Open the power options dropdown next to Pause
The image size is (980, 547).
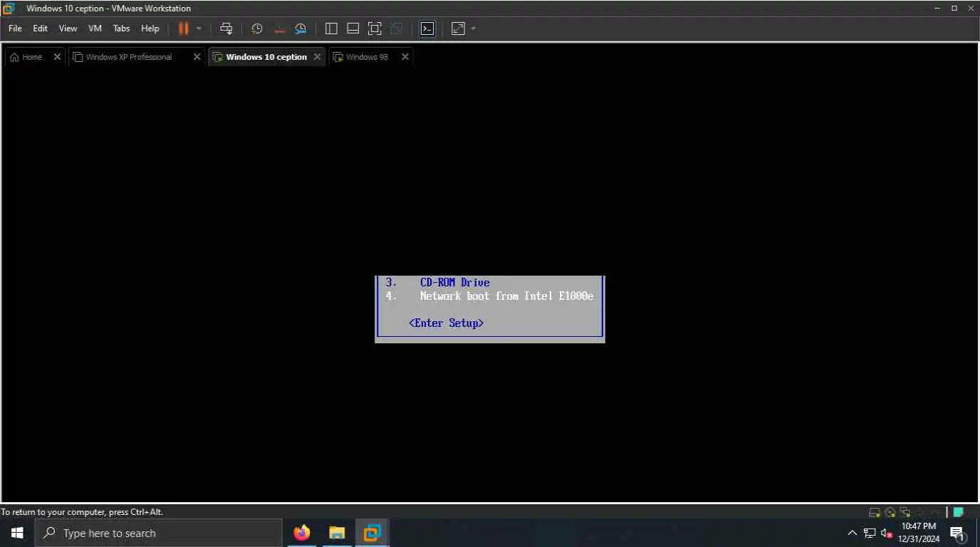click(x=199, y=28)
